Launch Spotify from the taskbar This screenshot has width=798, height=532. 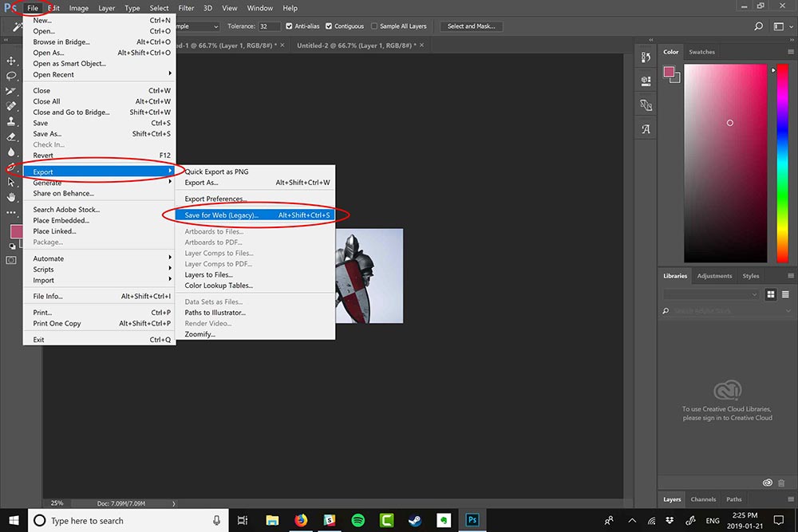[x=358, y=520]
